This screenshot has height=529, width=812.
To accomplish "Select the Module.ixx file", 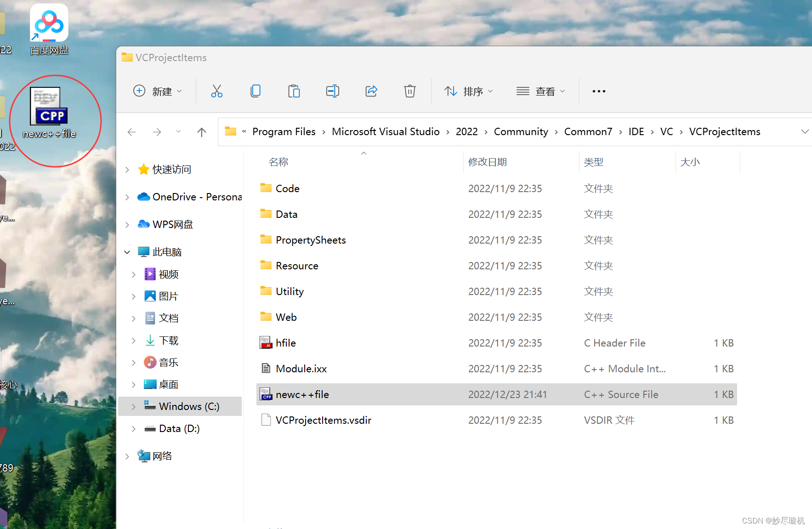I will (301, 368).
